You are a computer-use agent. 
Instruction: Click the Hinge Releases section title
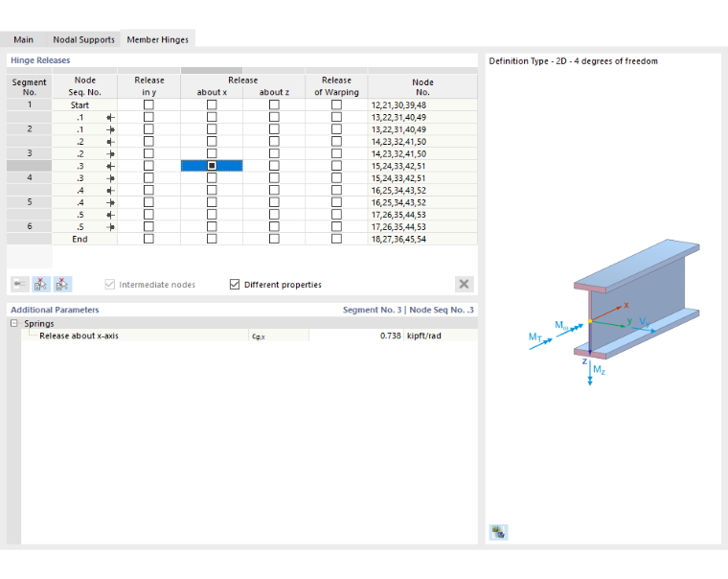40,60
